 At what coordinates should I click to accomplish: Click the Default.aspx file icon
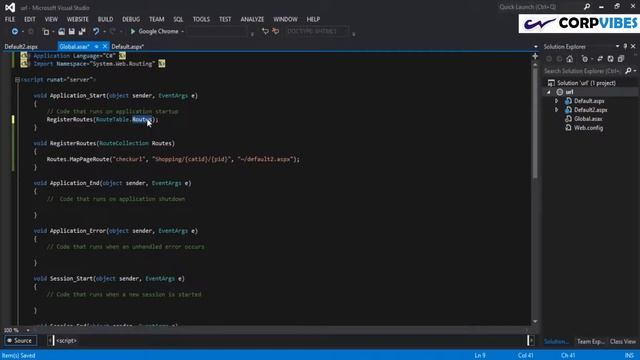[568, 101]
